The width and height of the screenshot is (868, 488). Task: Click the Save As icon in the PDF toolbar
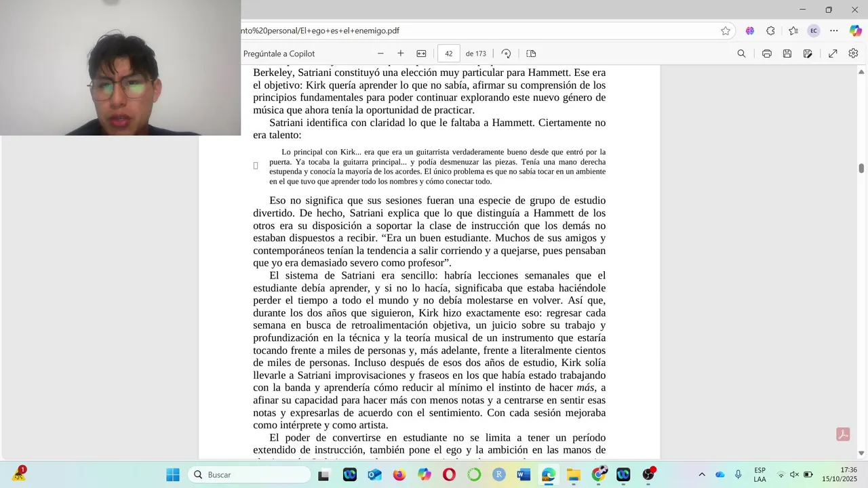tap(808, 54)
